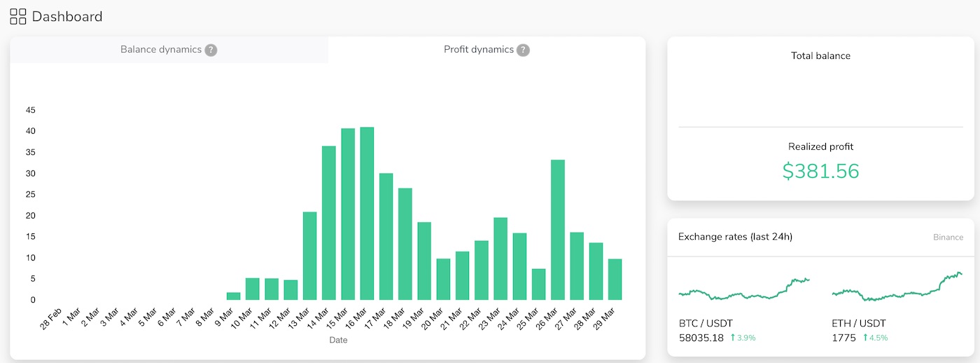Click the 9 Mar smallest bar

[x=233, y=296]
